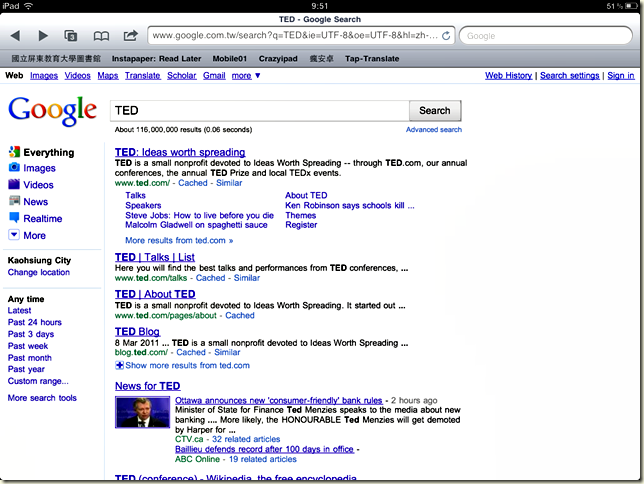Open '32 related articles' link
Image resolution: width=644 pixels, height=484 pixels.
246,439
